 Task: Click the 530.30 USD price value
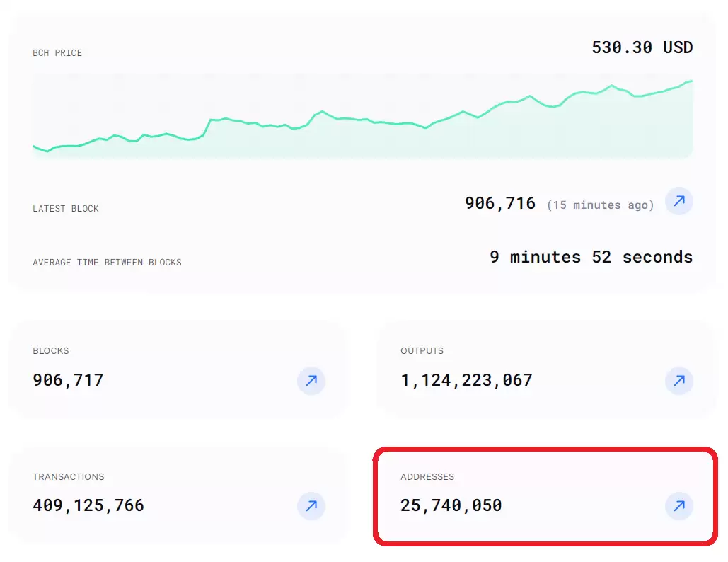(x=642, y=47)
